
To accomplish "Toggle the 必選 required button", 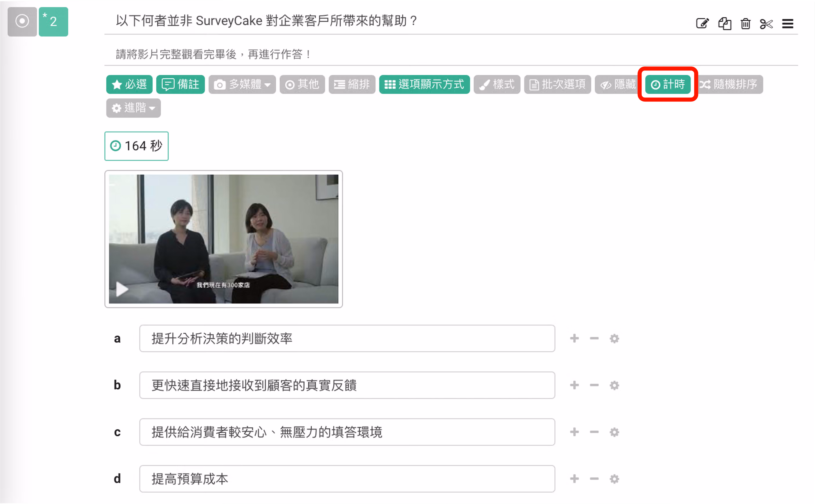I will click(x=129, y=84).
